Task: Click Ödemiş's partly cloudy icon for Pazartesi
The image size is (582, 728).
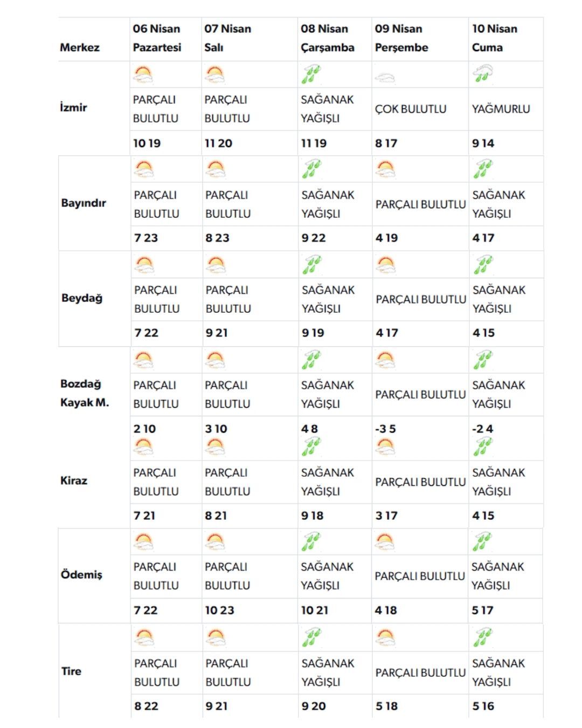Action: (143, 541)
